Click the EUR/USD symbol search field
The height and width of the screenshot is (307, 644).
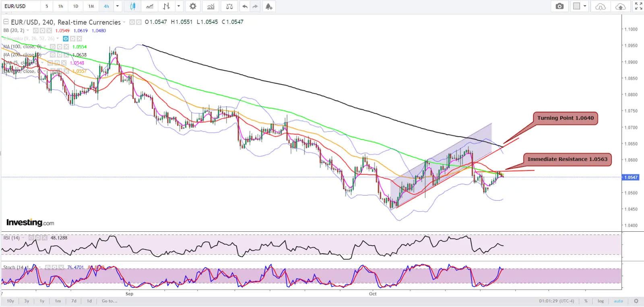[20, 6]
